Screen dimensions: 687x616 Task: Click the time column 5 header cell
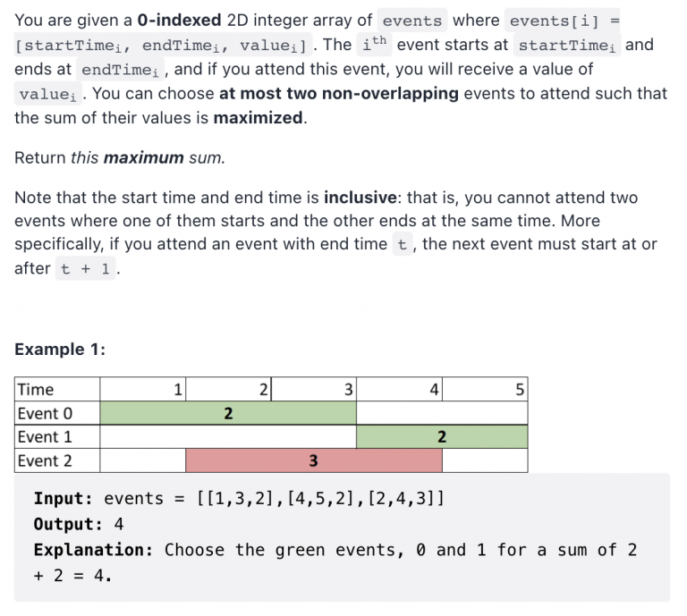[485, 389]
